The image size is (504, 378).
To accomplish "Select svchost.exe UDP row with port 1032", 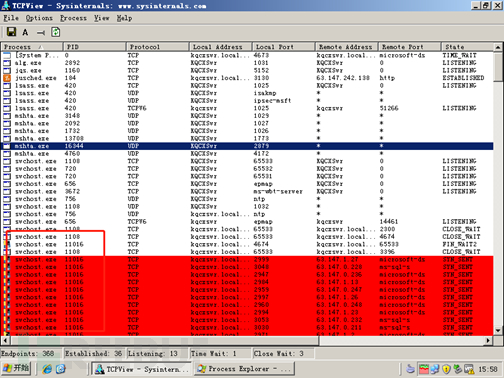I will pos(247,206).
